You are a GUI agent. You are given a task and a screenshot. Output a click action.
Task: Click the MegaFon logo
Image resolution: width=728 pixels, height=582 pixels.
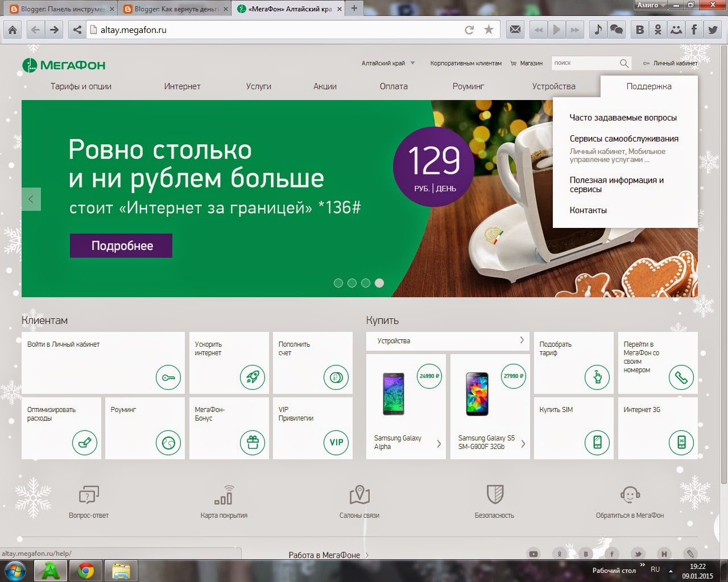pyautogui.click(x=64, y=65)
